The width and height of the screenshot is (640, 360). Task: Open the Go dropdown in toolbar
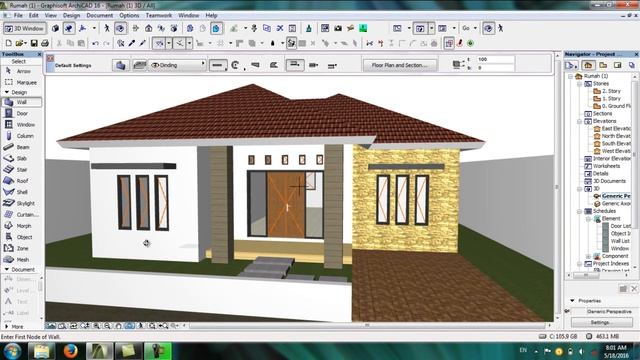pos(469,28)
